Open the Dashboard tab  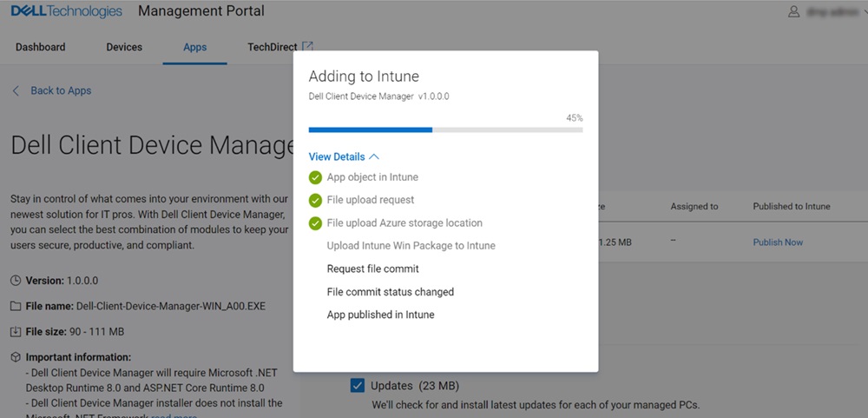click(40, 47)
